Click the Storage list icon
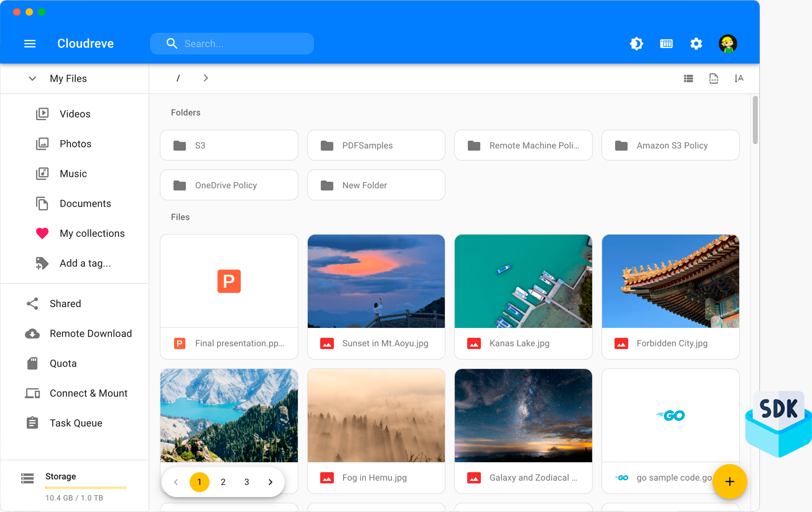This screenshot has height=512, width=812. click(x=28, y=478)
